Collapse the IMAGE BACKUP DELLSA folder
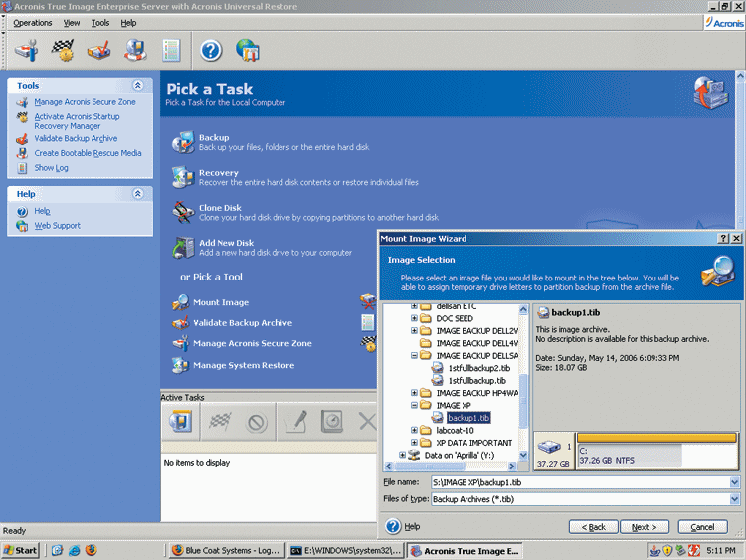The width and height of the screenshot is (746, 560). pos(414,355)
